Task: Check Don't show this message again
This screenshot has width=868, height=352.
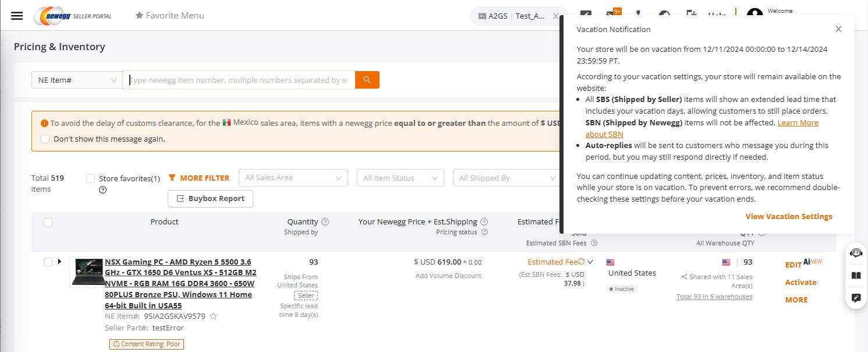Action: 45,139
